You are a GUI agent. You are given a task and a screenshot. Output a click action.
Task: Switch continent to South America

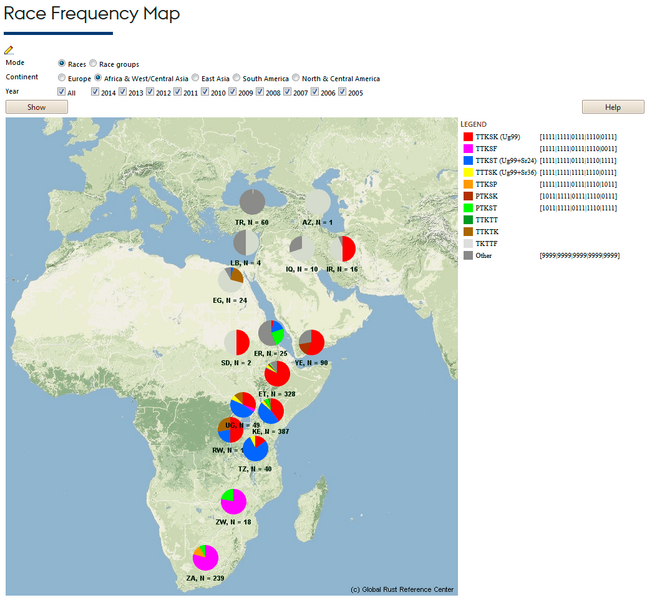(236, 77)
